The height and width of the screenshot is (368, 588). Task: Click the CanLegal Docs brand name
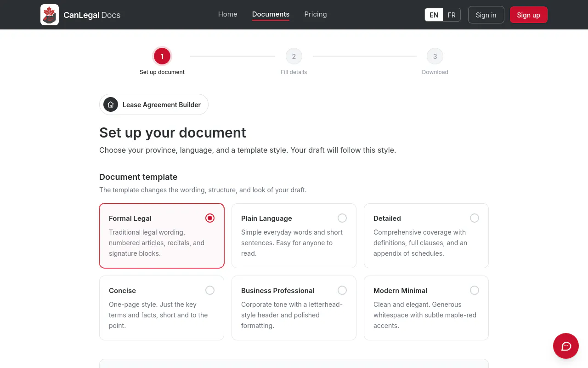point(92,15)
